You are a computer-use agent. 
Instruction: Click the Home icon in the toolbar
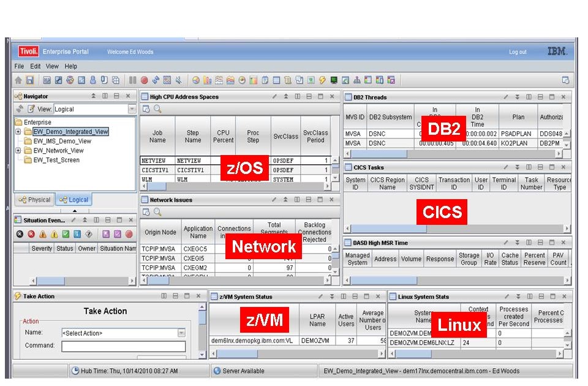(x=18, y=80)
